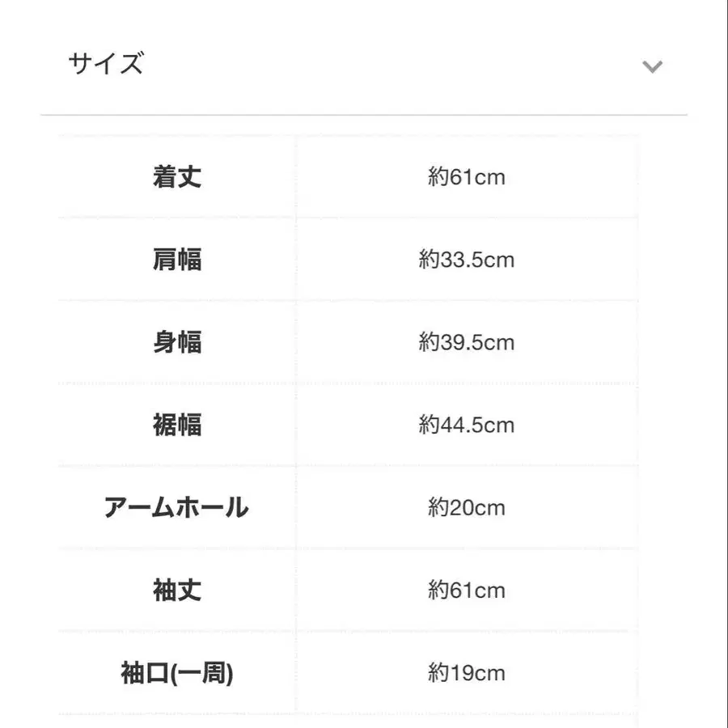Click blank header space between サイズ and chevron
Image resolution: width=728 pixels, height=728 pixels.
click(388, 65)
